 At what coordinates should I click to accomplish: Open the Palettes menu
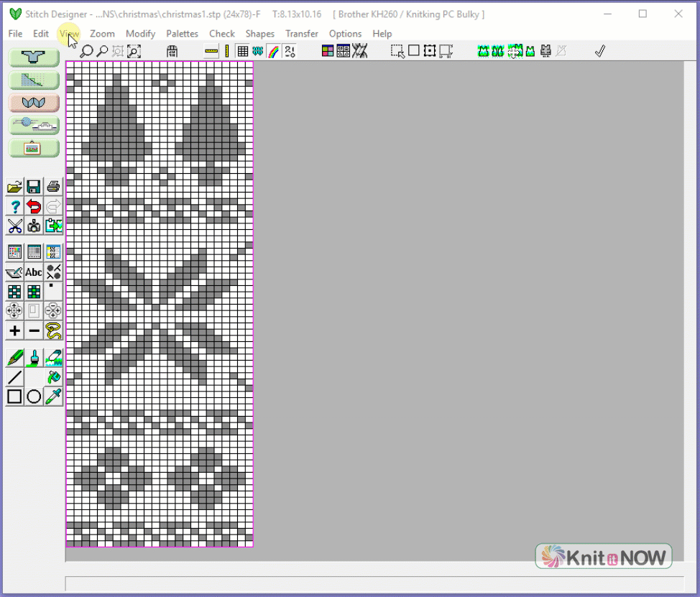182,34
